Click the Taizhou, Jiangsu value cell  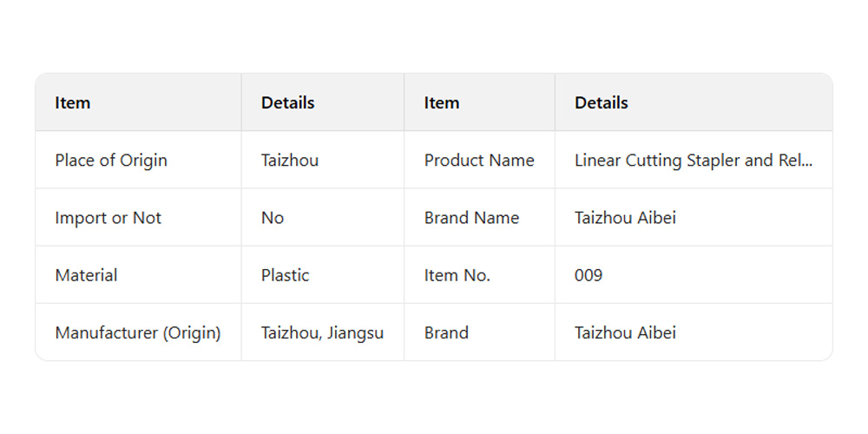point(322,332)
